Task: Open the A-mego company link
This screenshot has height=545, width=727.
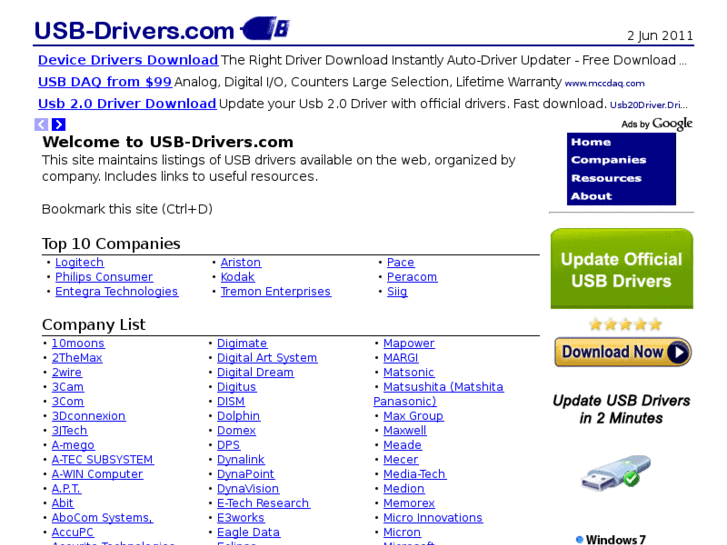Action: [x=73, y=445]
